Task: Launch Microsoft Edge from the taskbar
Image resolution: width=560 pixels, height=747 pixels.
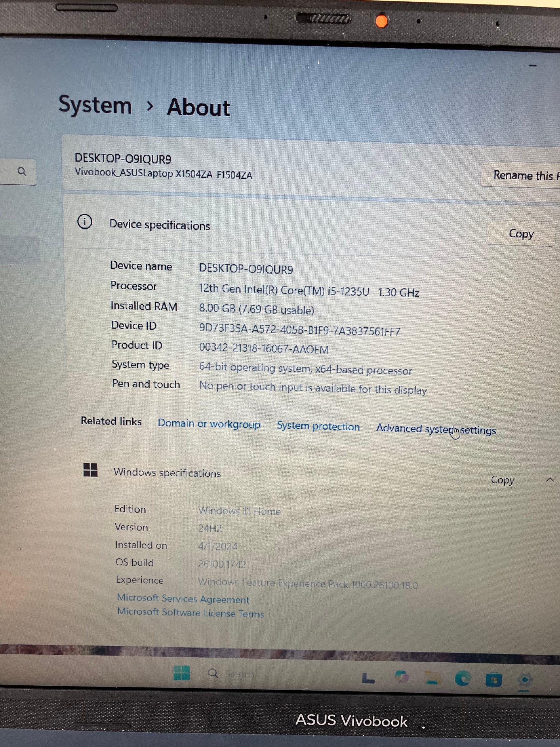Action: point(462,678)
